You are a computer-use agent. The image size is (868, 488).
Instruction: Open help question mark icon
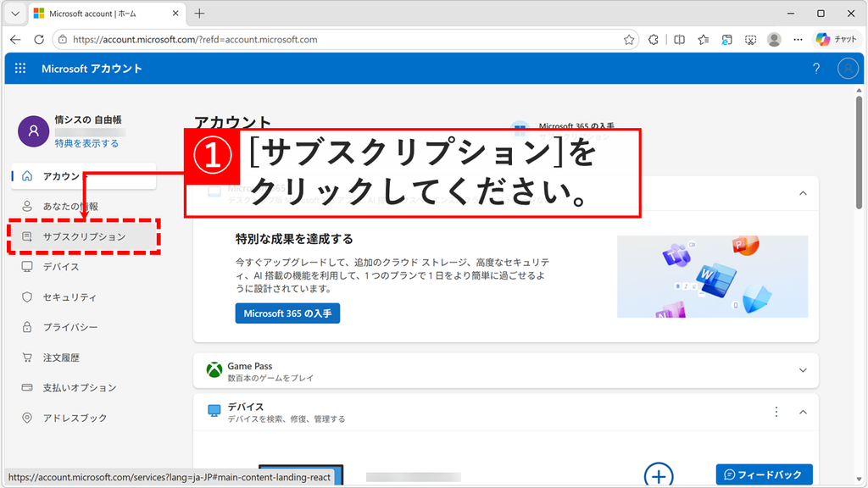[816, 68]
